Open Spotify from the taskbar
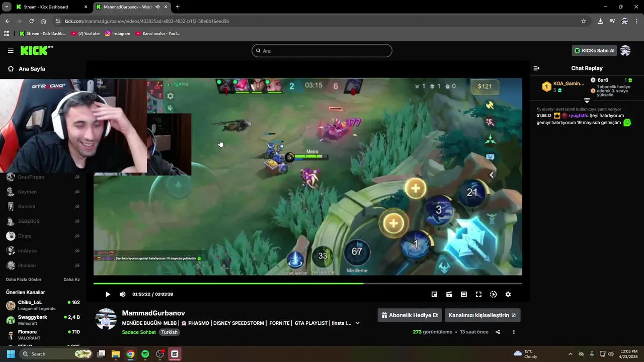 tap(145, 354)
